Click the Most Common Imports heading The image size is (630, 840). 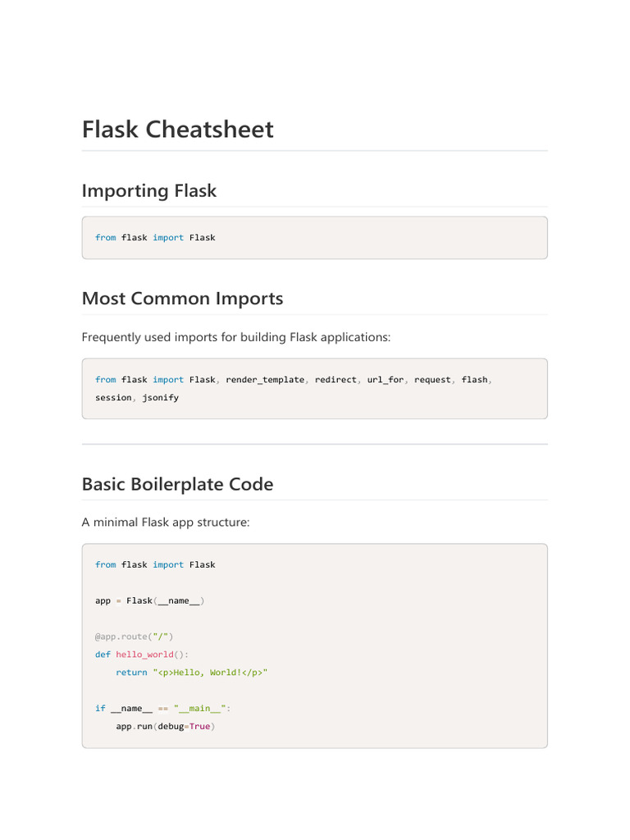tap(182, 299)
